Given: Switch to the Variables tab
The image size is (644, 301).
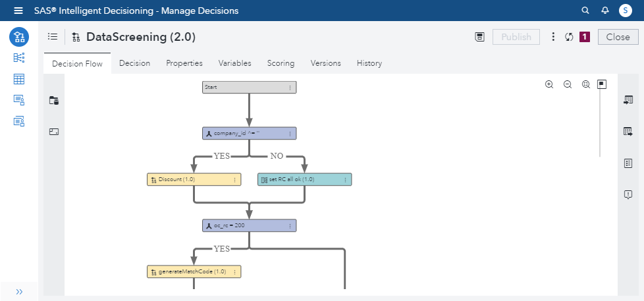Looking at the screenshot, I should coord(234,63).
